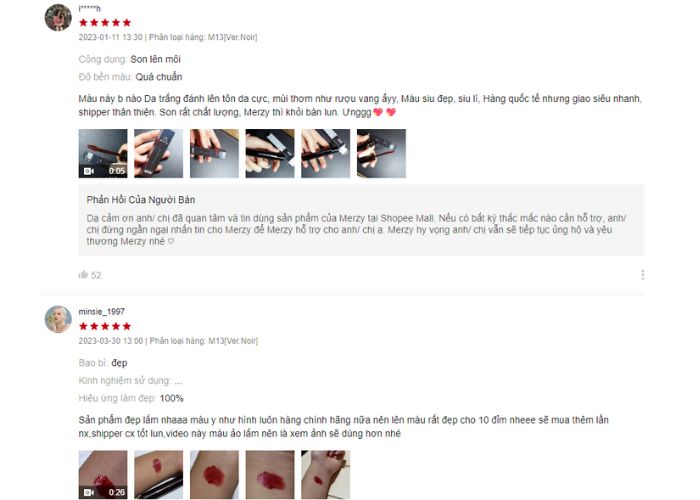
Task: View fifth photo of wrist swatch
Action: pyautogui.click(x=325, y=475)
